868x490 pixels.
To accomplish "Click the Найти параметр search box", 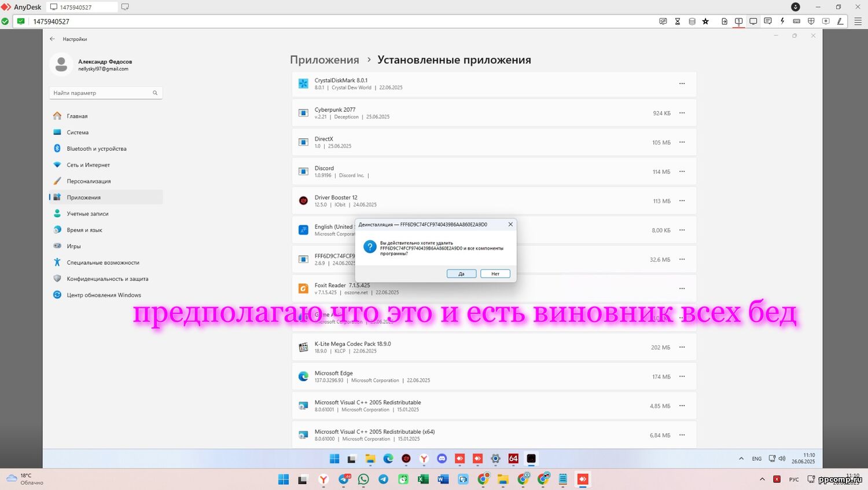I will (x=106, y=93).
